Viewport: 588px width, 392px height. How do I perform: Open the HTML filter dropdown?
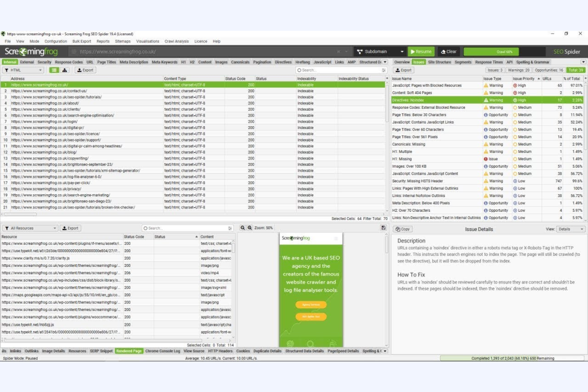23,70
